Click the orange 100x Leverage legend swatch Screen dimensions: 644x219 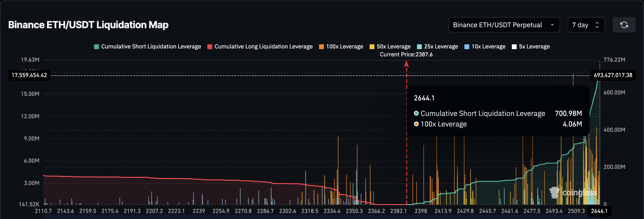[x=321, y=47]
